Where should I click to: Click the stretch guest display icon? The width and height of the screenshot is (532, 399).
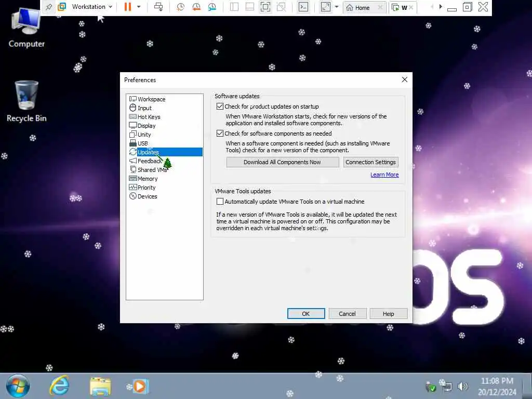(326, 7)
